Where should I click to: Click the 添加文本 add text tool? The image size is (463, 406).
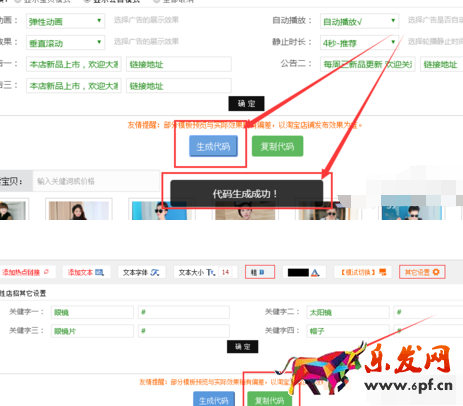pos(86,272)
